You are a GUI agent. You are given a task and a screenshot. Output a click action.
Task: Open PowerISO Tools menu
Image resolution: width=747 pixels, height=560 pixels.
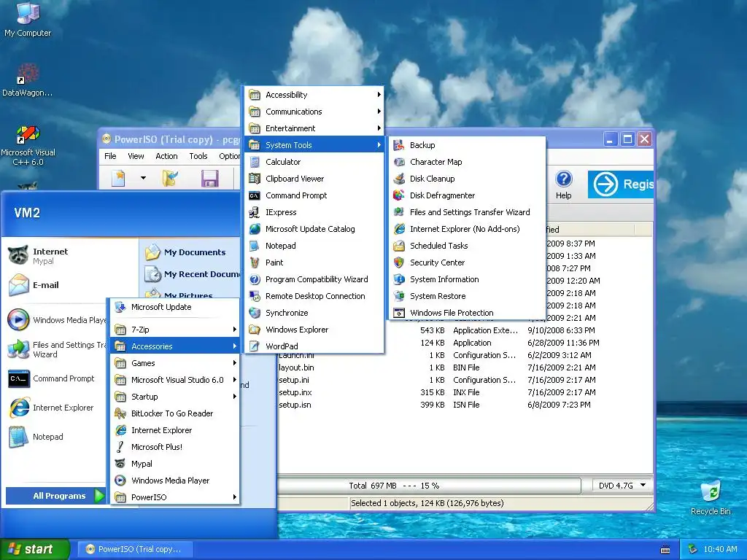pyautogui.click(x=198, y=156)
